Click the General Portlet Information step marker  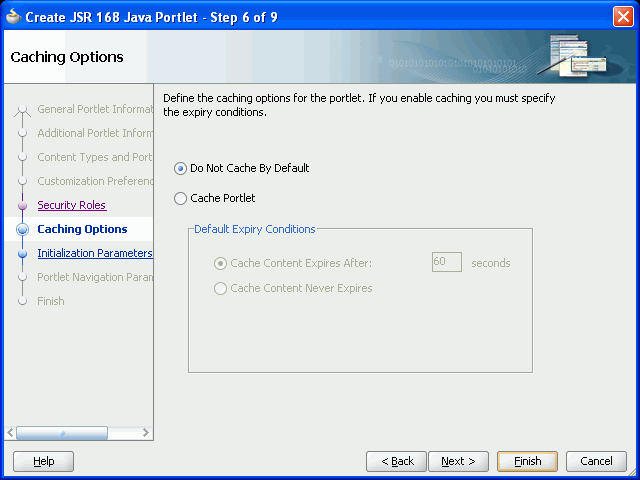tap(22, 109)
